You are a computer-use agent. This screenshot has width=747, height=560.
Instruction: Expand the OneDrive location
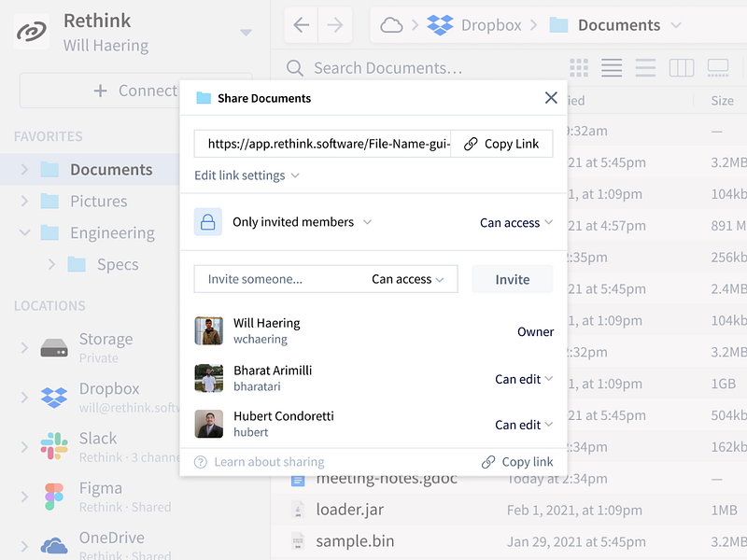[x=24, y=546]
